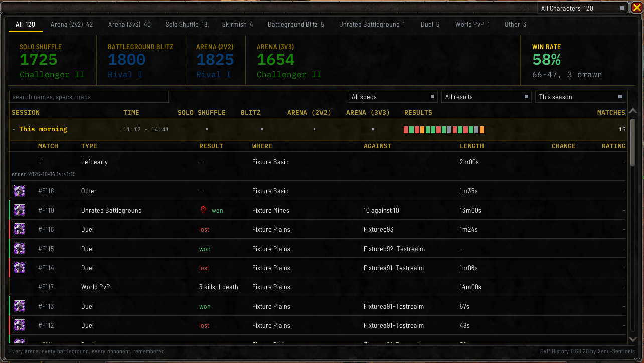Viewport: 644px width, 363px height.
Task: Click the spec icon on the #F113 row
Action: pyautogui.click(x=19, y=306)
